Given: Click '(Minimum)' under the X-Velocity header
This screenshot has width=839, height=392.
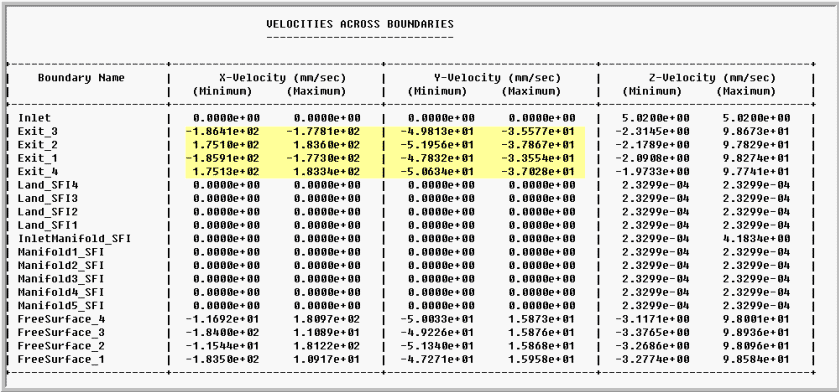Looking at the screenshot, I should tap(223, 91).
